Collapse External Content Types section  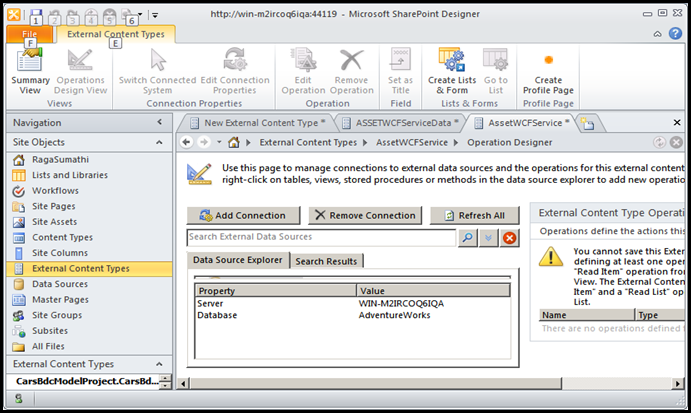(159, 364)
